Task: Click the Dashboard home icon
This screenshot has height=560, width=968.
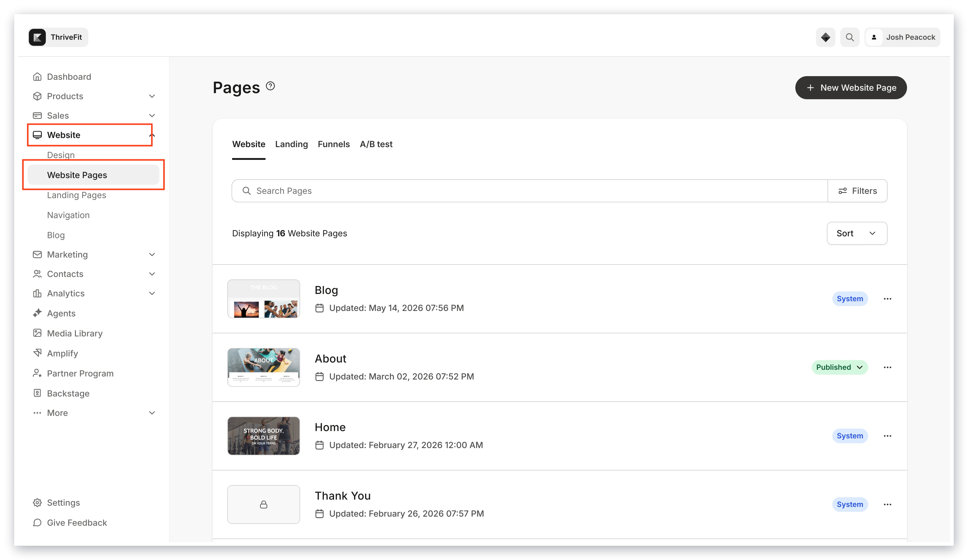Action: 37,77
